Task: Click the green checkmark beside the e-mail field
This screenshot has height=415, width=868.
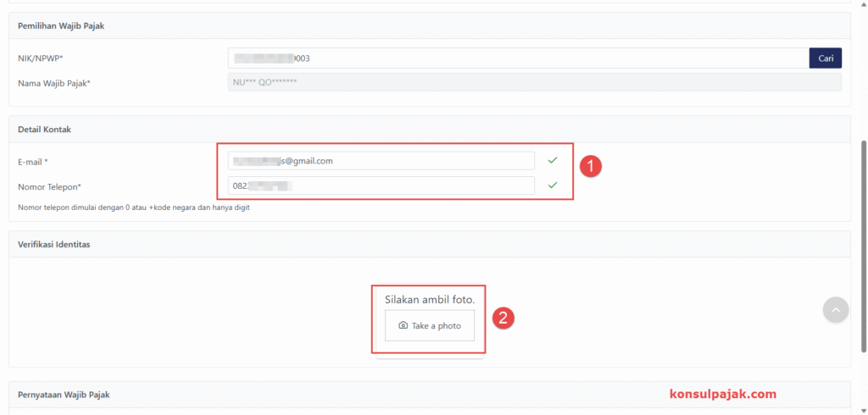Action: (553, 160)
